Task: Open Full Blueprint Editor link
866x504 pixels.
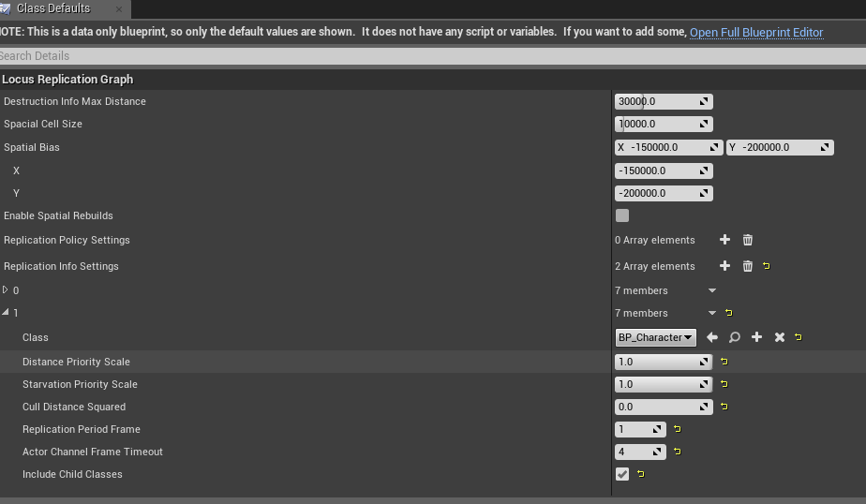Action: tap(756, 33)
